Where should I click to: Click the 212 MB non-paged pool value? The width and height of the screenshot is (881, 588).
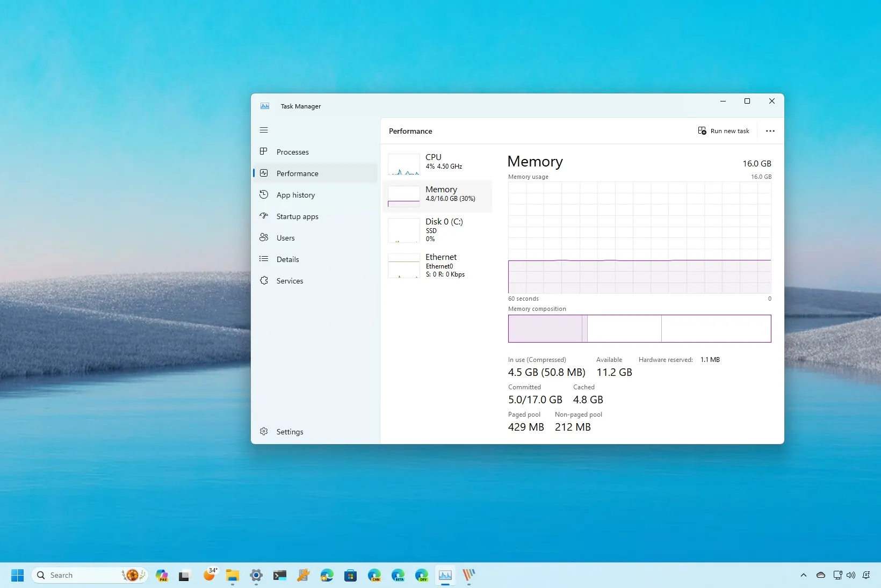(573, 427)
